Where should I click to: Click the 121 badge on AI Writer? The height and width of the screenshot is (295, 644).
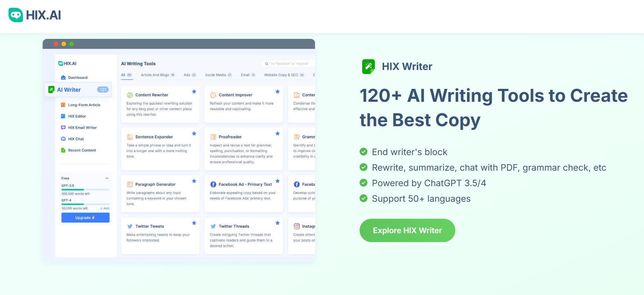103,90
